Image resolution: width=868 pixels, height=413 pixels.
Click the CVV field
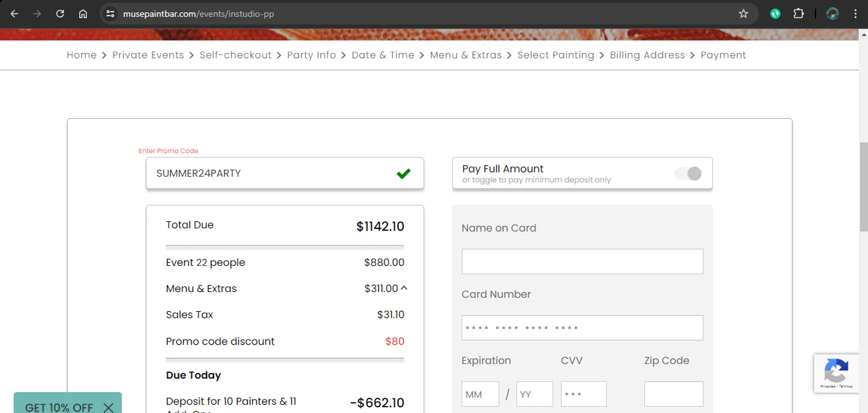584,394
